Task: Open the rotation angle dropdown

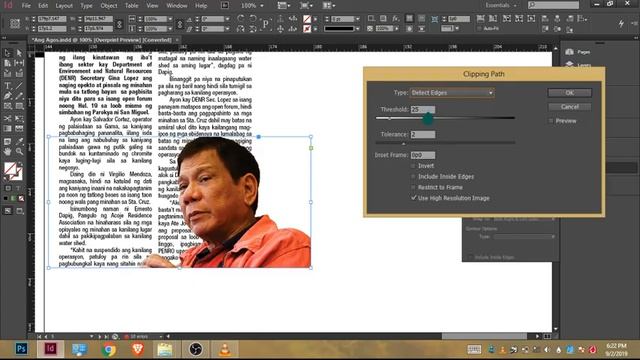Action: click(x=227, y=19)
